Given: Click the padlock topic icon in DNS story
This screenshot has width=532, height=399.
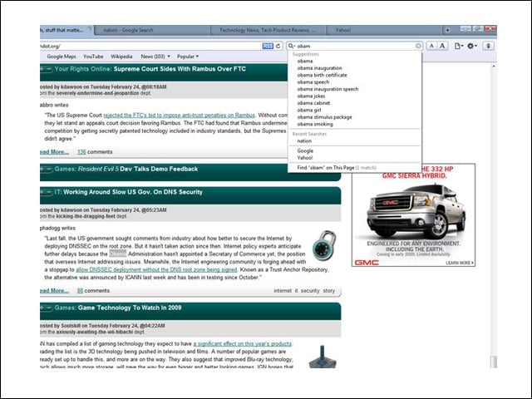Looking at the screenshot, I should [324, 246].
